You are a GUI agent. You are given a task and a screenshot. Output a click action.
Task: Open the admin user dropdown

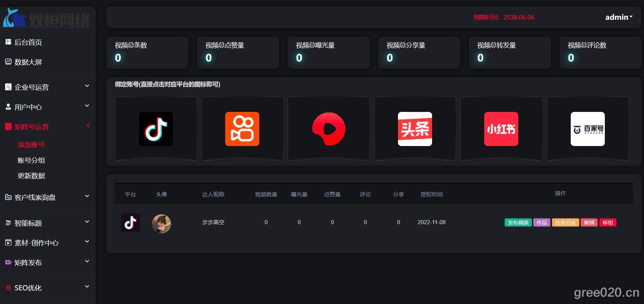(618, 17)
